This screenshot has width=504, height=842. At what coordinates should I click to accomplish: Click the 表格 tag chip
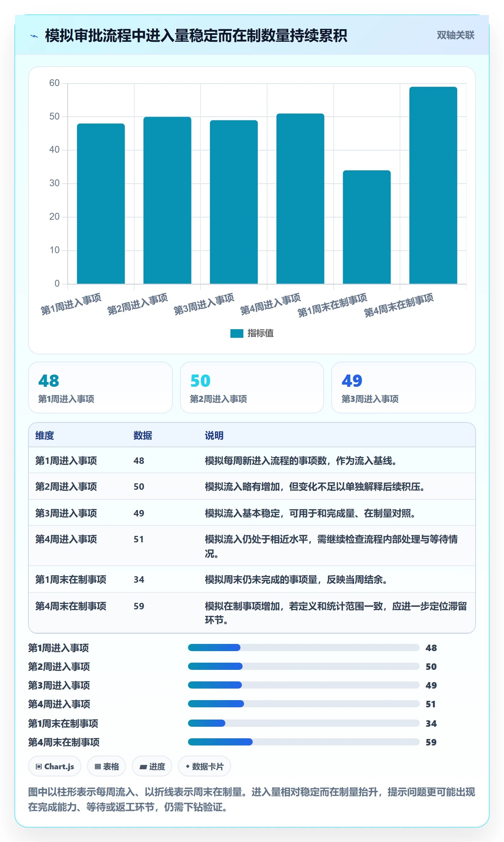[x=107, y=766]
